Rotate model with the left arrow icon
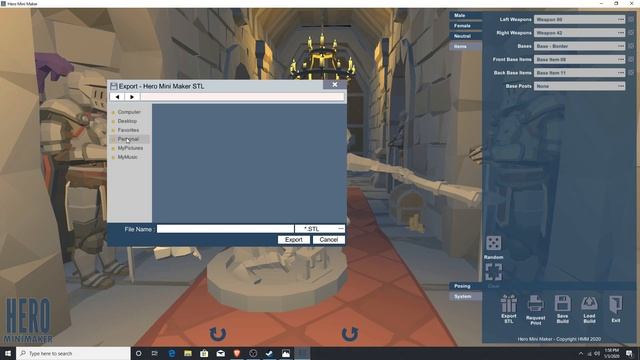The width and height of the screenshot is (640, 360). [x=218, y=334]
